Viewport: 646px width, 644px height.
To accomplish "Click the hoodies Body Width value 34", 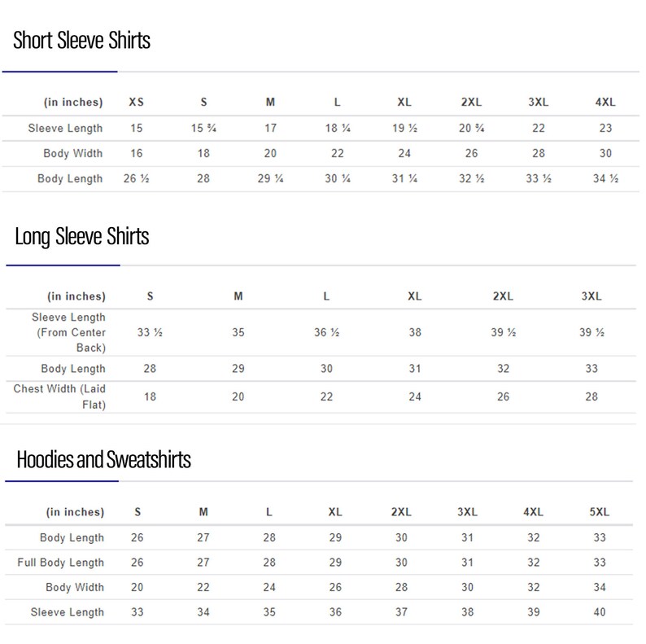I will click(600, 587).
